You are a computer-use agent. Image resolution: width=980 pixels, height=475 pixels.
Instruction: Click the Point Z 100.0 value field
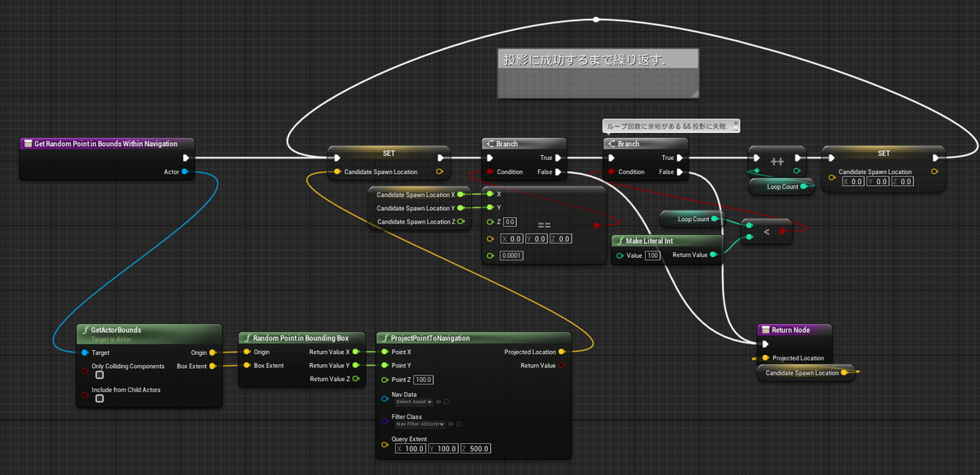coord(423,380)
